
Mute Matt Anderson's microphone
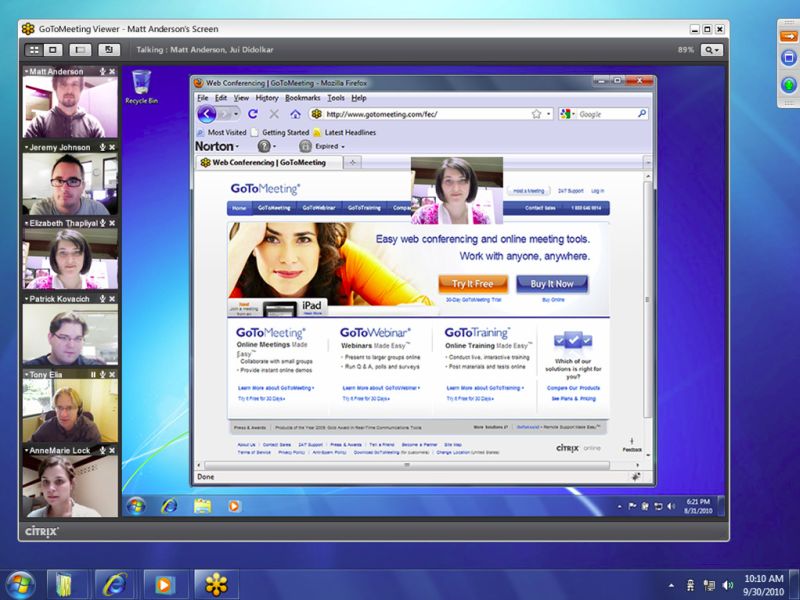pyautogui.click(x=103, y=71)
